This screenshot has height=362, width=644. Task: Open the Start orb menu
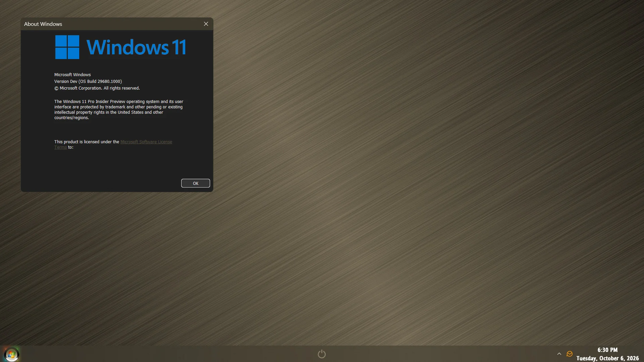point(11,354)
